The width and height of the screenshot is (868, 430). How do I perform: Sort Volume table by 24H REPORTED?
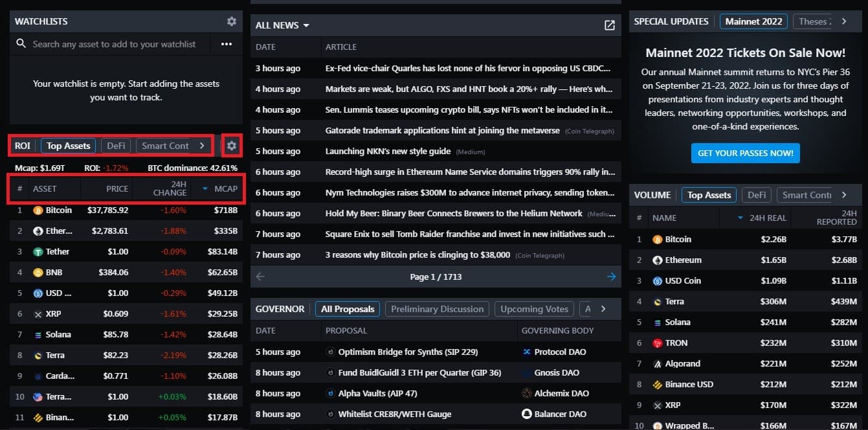837,218
